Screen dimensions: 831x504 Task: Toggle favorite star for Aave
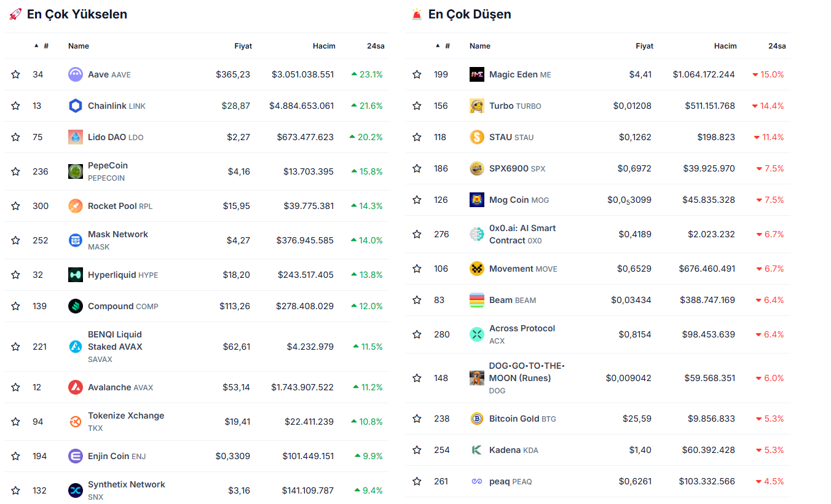(x=16, y=74)
